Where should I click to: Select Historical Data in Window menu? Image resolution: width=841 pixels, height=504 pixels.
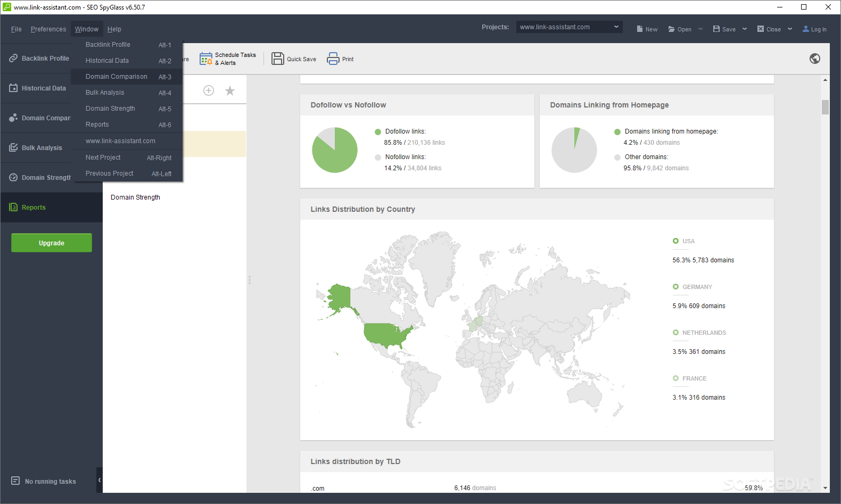[x=127, y=61]
